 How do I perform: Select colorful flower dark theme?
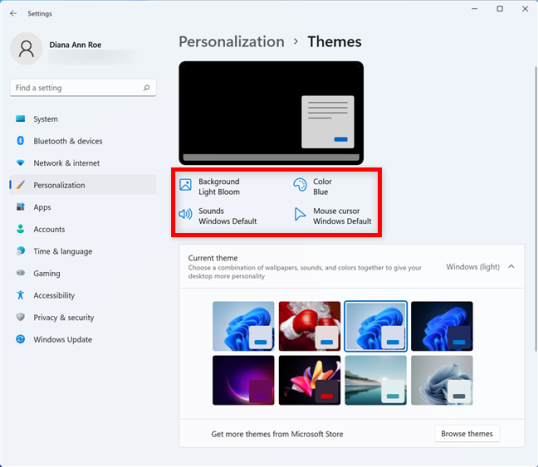point(309,380)
